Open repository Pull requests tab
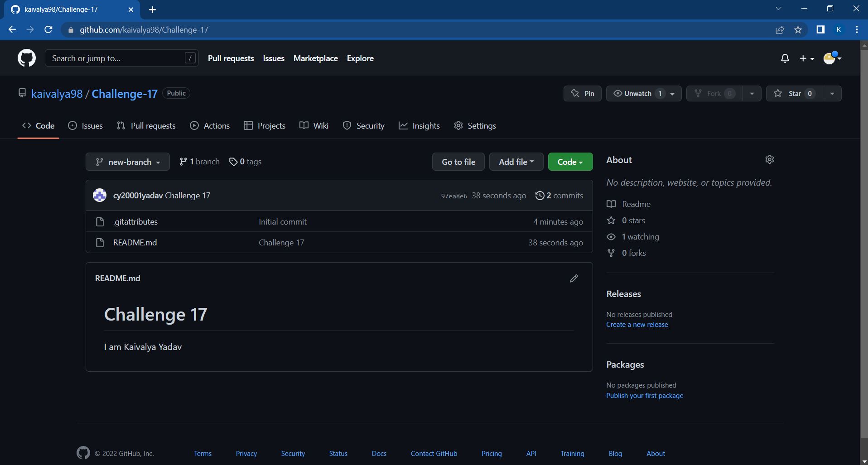This screenshot has height=465, width=868. coord(146,126)
